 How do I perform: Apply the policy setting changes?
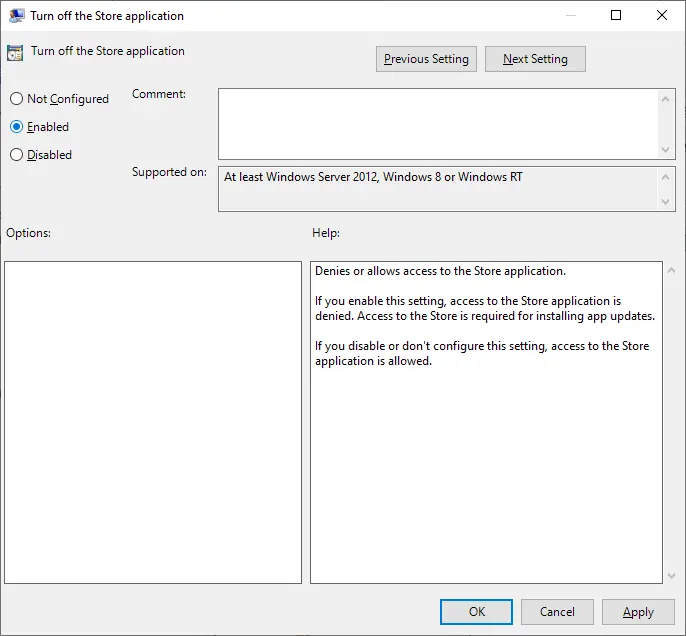[x=638, y=612]
